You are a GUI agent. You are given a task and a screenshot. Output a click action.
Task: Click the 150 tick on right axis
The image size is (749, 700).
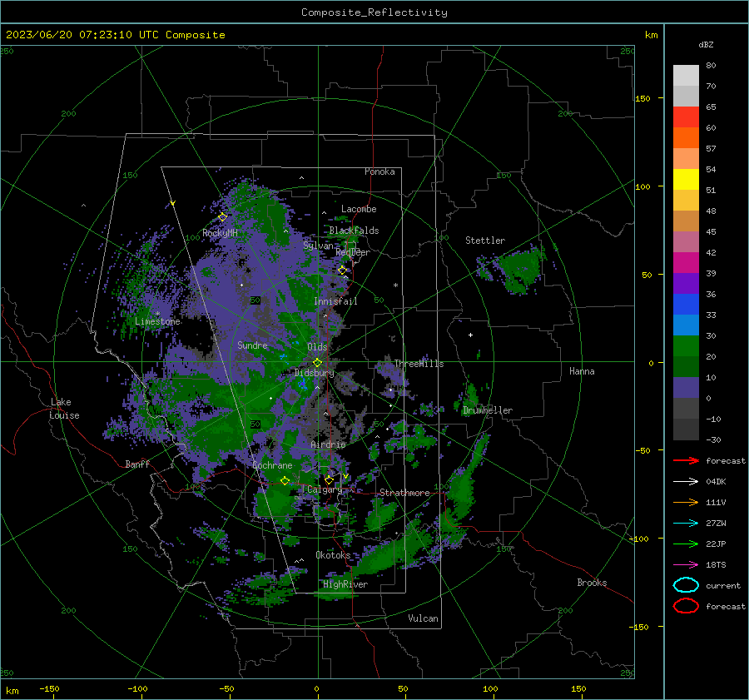point(642,98)
